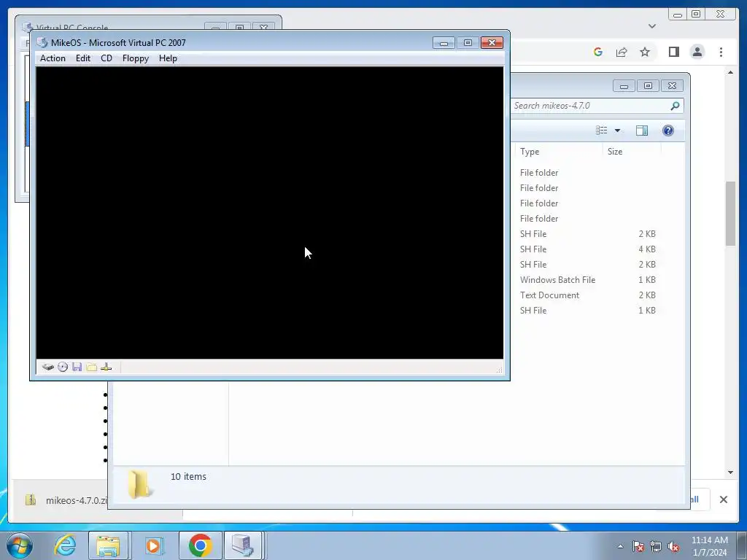Open Explorer help with the question mark icon
Image resolution: width=747 pixels, height=560 pixels.
668,131
